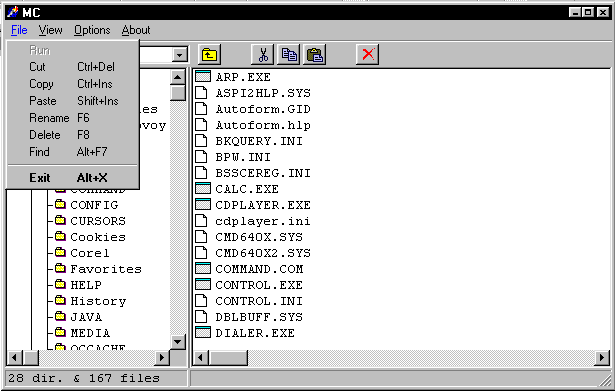Viewport: 615px width, 392px height.
Task: Open the drive selection dropdown arrow
Action: 180,55
